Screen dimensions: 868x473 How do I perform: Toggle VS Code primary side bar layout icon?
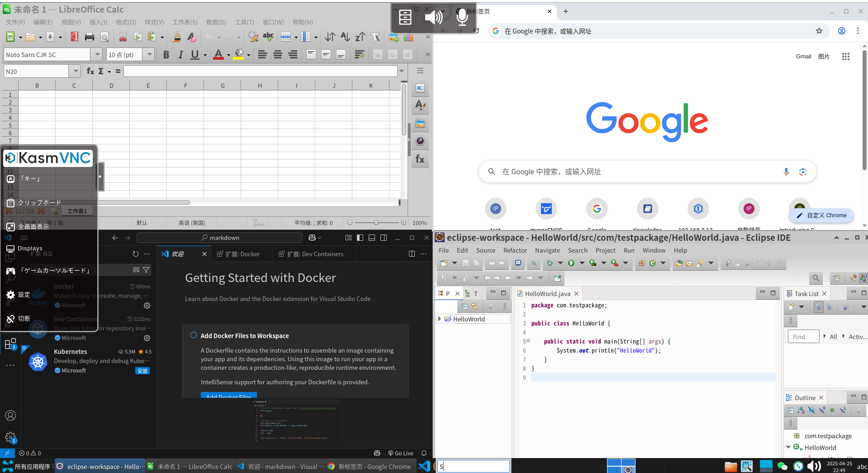[x=360, y=238]
